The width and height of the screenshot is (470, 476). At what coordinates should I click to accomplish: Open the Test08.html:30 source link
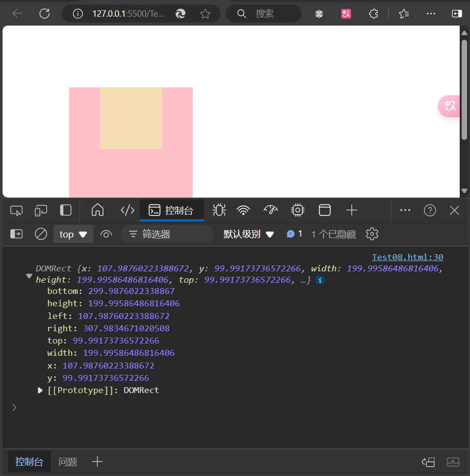tap(407, 257)
